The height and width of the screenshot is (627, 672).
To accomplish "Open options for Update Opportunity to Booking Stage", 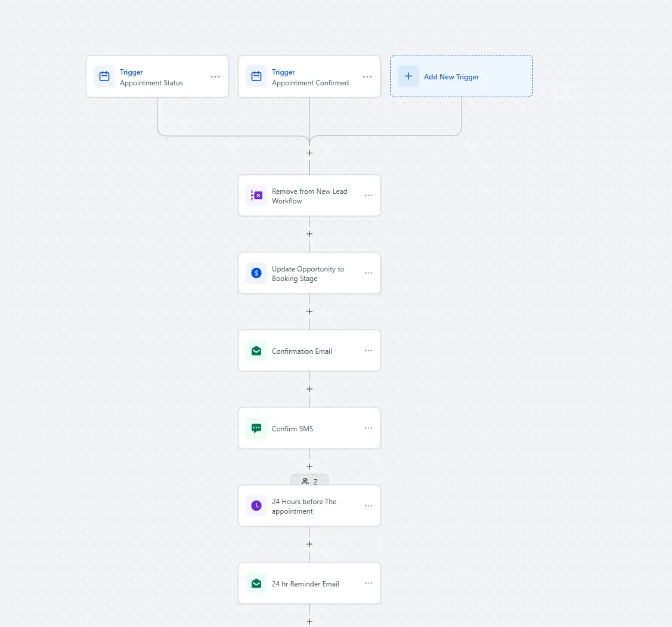I will click(x=368, y=273).
